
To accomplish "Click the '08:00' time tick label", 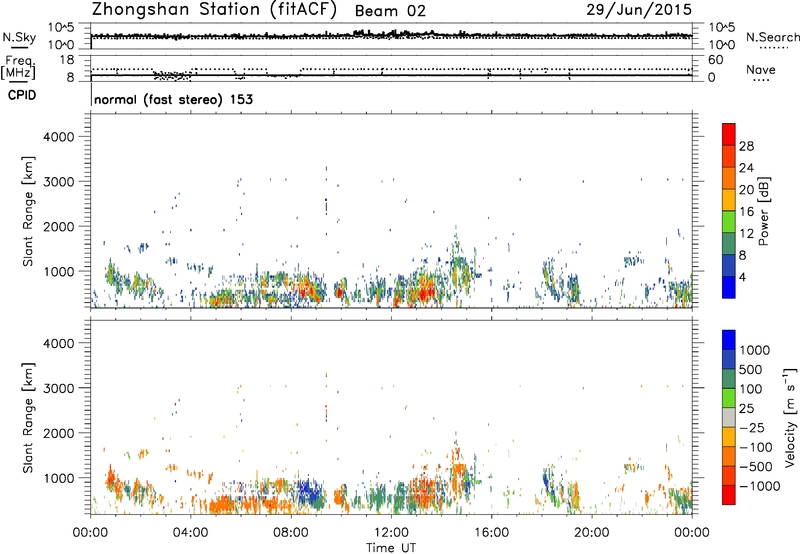I will click(291, 533).
